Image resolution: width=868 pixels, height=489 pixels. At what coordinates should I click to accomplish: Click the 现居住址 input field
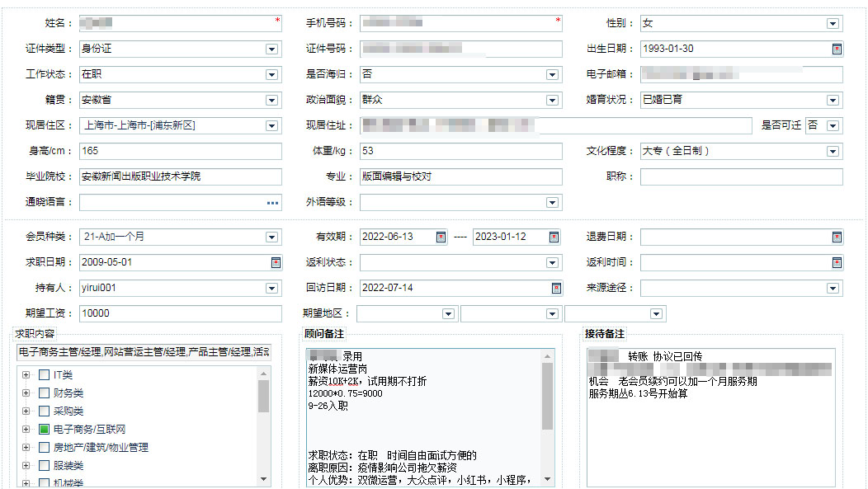556,125
